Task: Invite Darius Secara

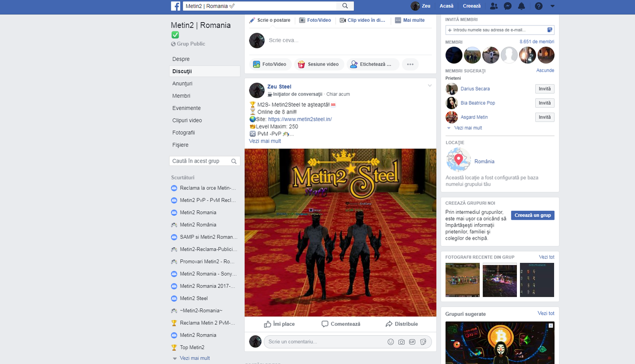Action: 545,89
